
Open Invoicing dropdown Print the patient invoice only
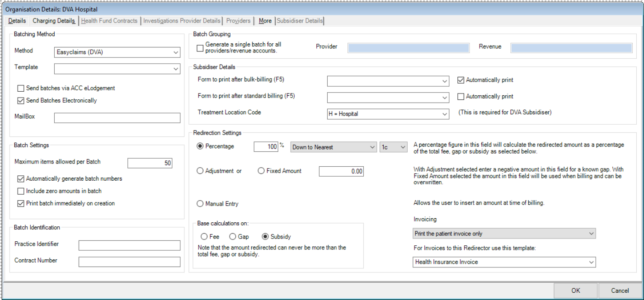[504, 234]
